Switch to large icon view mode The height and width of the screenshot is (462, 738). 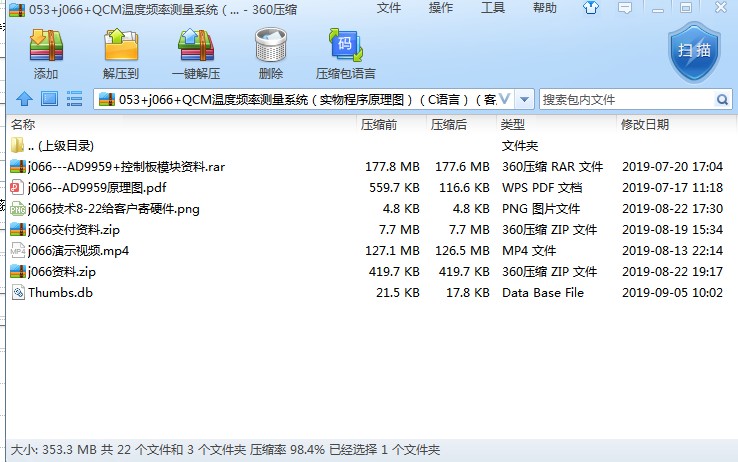49,99
